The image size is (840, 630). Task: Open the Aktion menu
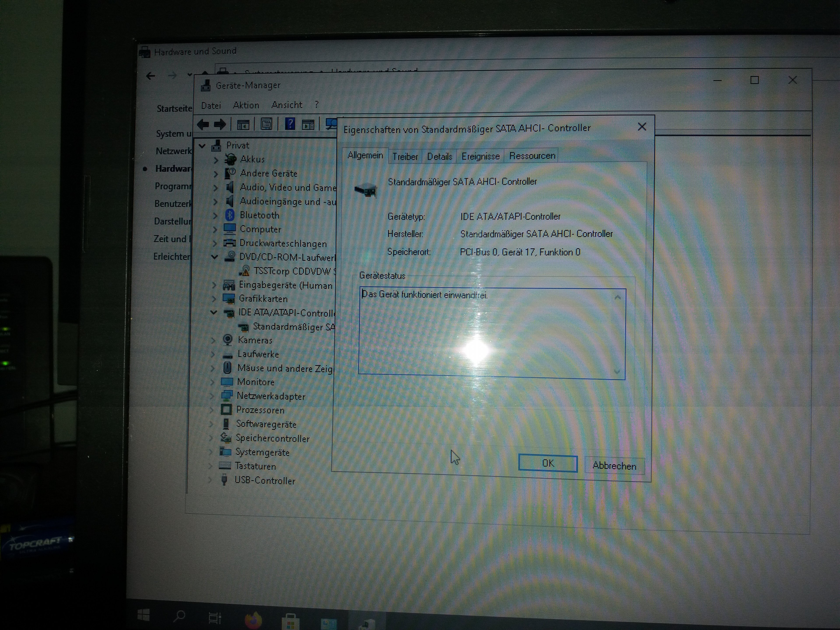pos(246,105)
